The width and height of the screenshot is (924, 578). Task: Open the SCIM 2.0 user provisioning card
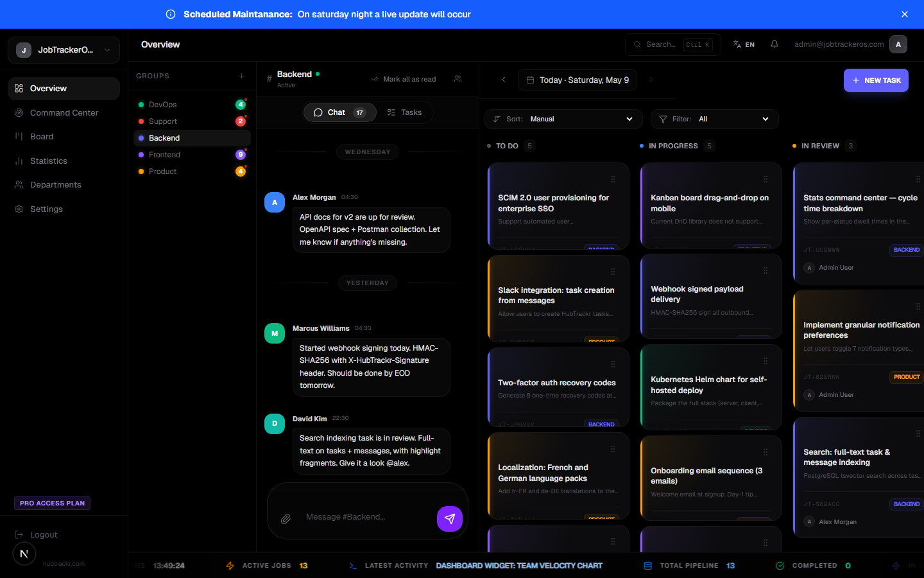pyautogui.click(x=558, y=206)
